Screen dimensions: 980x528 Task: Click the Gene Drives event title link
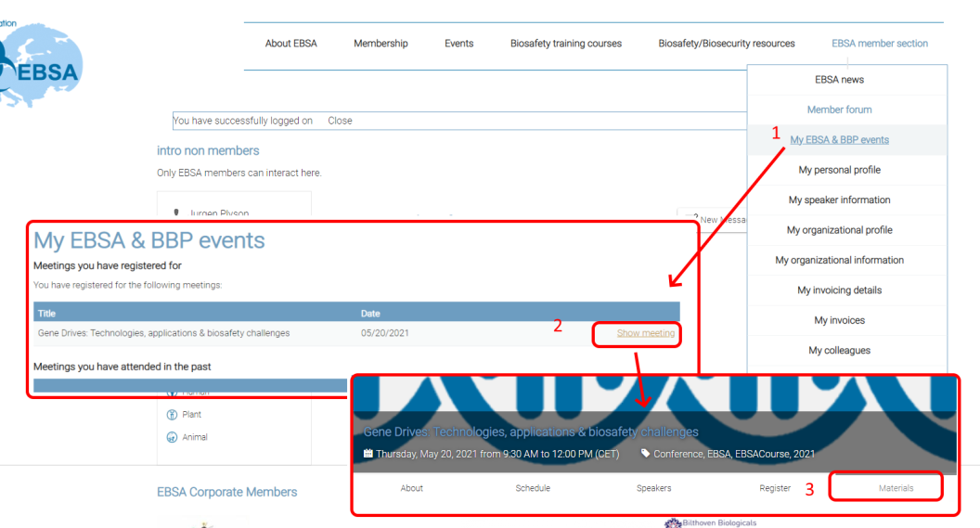pos(531,431)
